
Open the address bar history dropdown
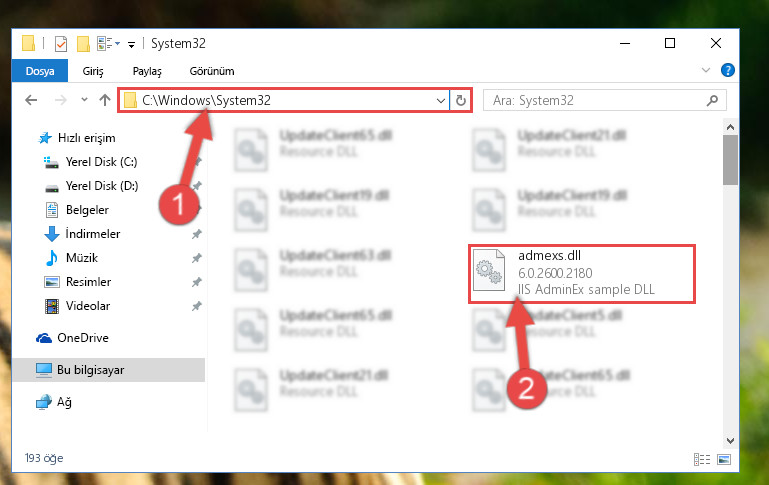click(440, 101)
